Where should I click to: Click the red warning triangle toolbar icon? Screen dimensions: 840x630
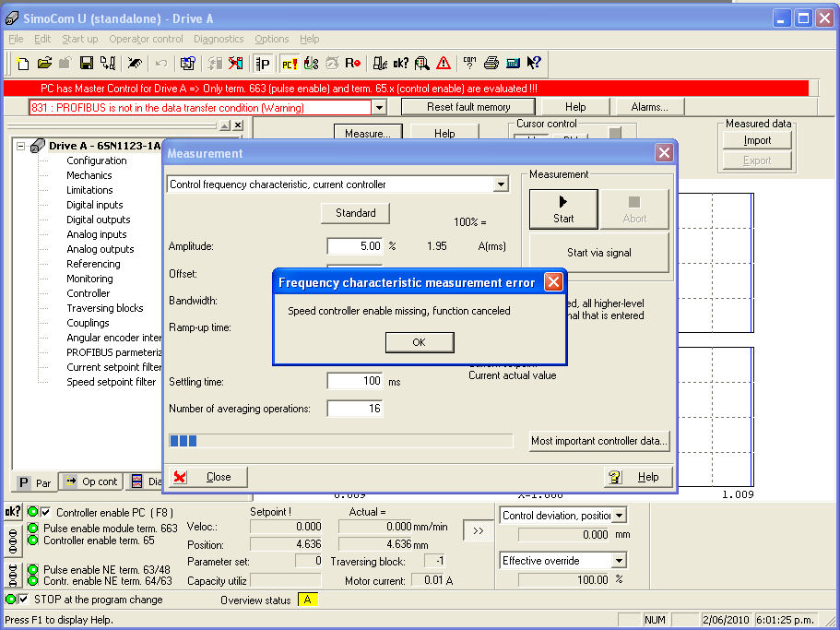[x=444, y=64]
